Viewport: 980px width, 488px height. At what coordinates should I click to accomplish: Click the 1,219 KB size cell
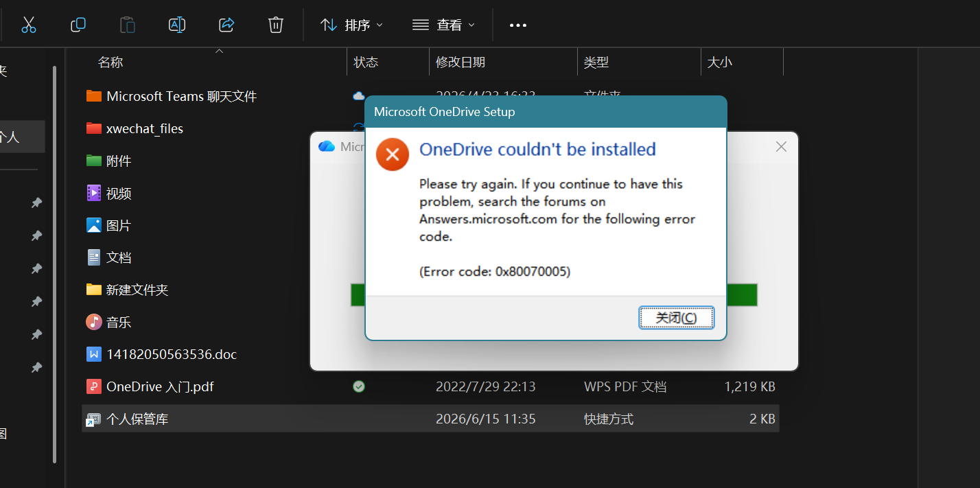749,387
